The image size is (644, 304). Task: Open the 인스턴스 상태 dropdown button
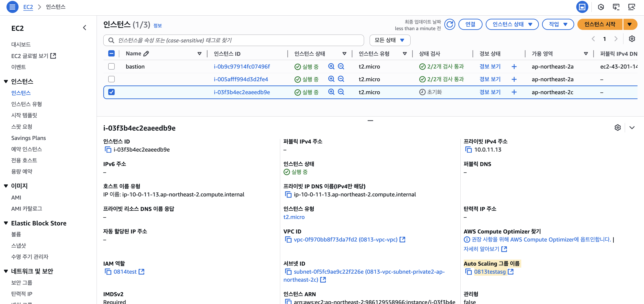(x=512, y=24)
